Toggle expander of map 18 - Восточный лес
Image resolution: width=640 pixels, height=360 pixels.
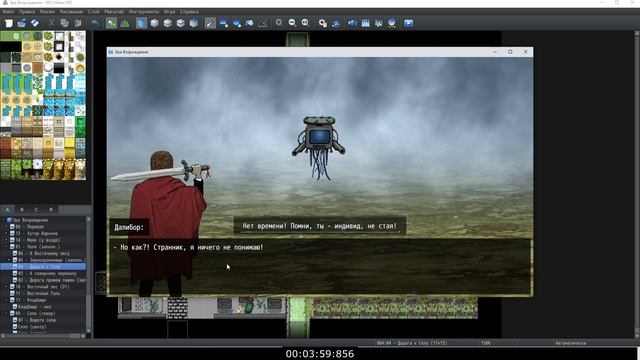tap(7, 287)
